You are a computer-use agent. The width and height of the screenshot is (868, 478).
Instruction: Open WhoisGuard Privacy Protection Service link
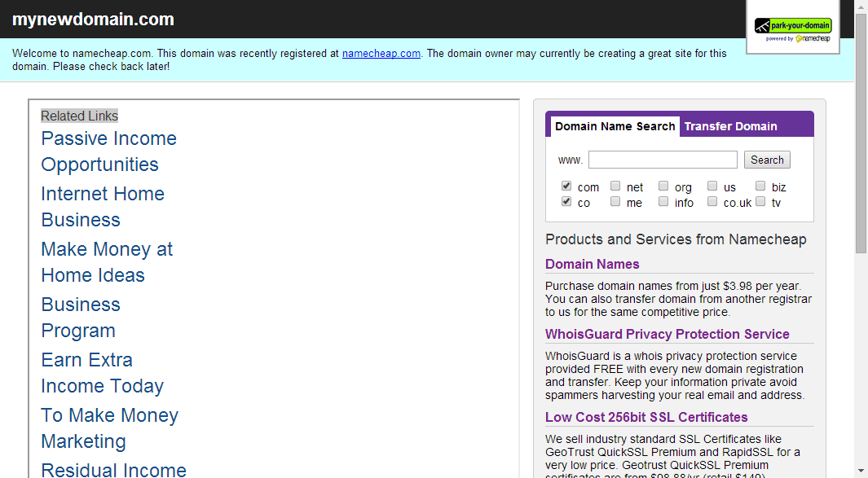tap(667, 334)
